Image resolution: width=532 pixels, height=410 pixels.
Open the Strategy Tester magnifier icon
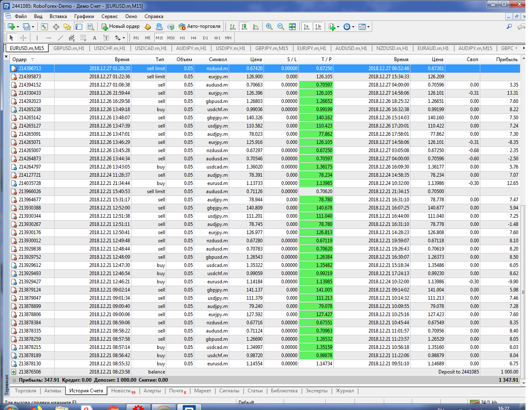(x=91, y=27)
